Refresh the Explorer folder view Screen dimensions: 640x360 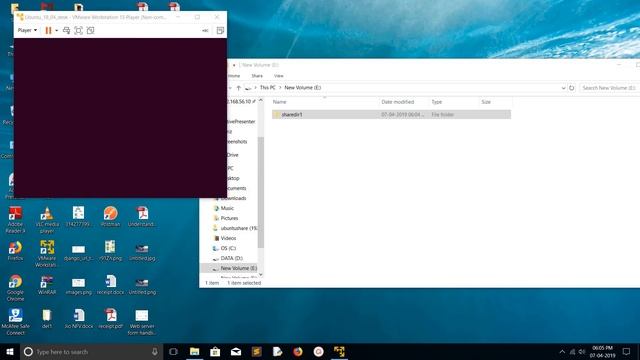(x=571, y=88)
